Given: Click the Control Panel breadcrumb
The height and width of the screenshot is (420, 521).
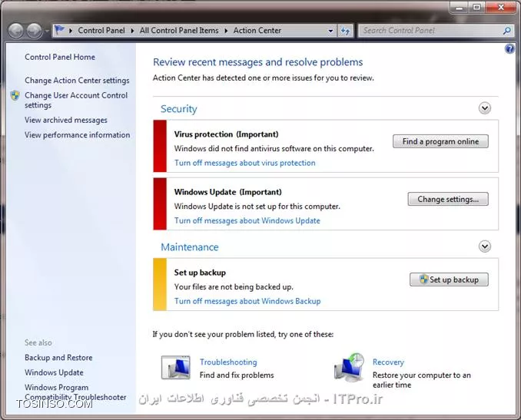Looking at the screenshot, I should click(x=101, y=31).
